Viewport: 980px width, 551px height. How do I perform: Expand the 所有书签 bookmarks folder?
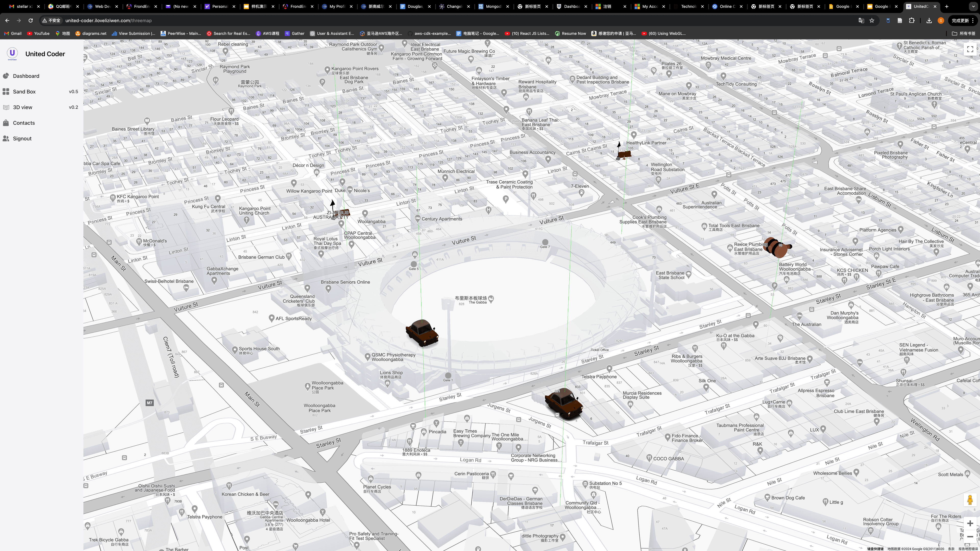pyautogui.click(x=964, y=33)
